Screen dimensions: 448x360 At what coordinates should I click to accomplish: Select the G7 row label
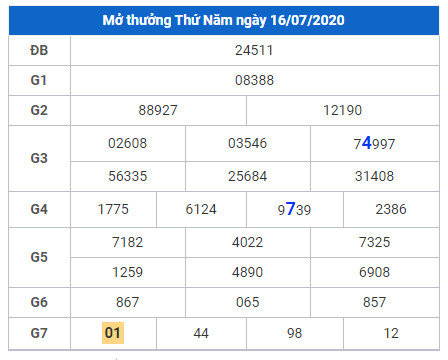pyautogui.click(x=39, y=333)
